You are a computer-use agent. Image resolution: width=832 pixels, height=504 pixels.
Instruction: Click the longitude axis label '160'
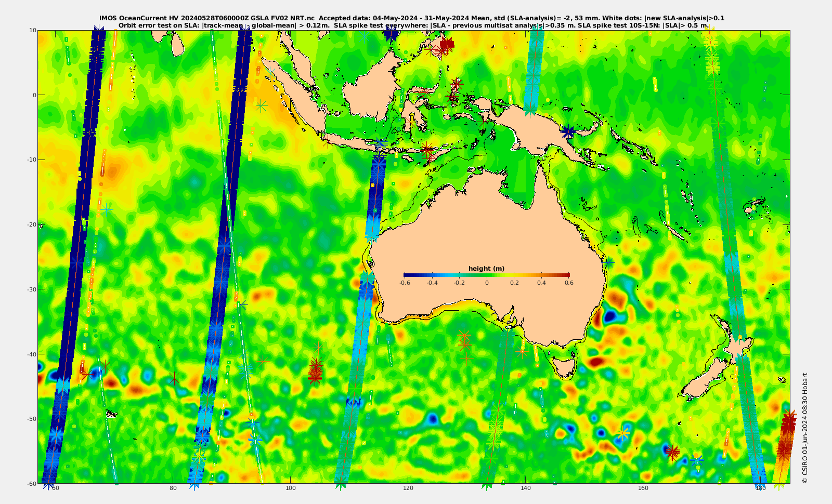click(643, 488)
